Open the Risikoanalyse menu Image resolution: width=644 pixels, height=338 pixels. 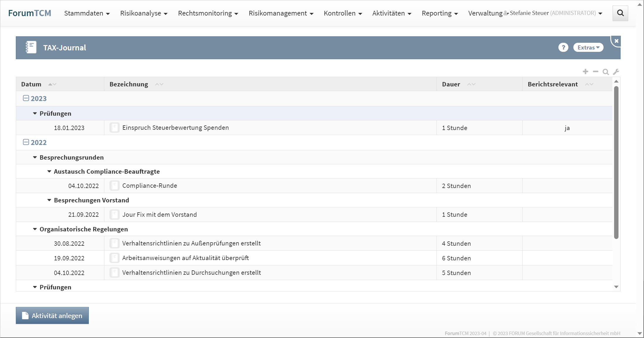(144, 13)
